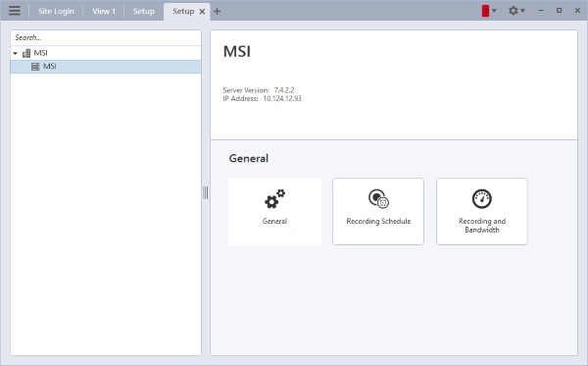588x366 pixels.
Task: Click the IP address 10.124.12.93
Action: pos(282,98)
